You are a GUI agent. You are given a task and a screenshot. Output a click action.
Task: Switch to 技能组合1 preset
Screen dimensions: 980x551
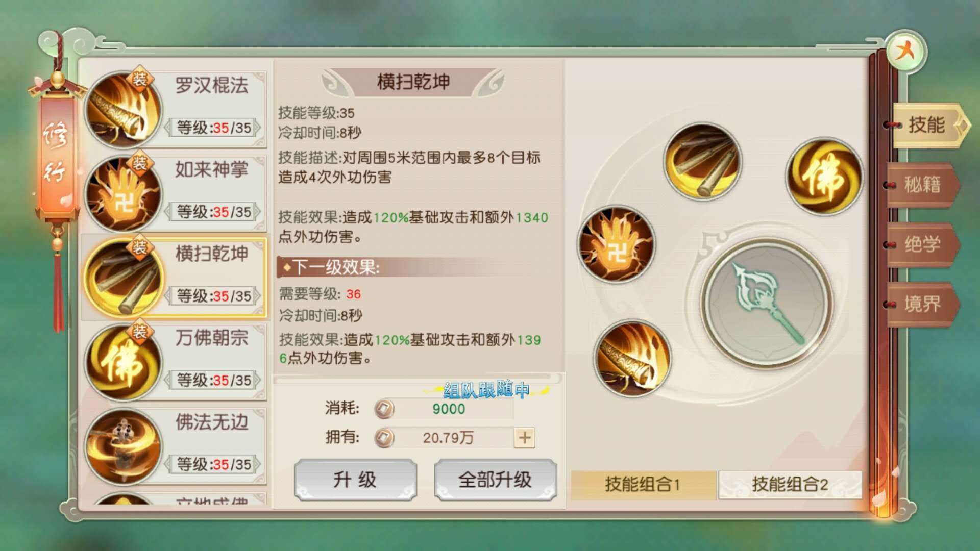pyautogui.click(x=643, y=484)
